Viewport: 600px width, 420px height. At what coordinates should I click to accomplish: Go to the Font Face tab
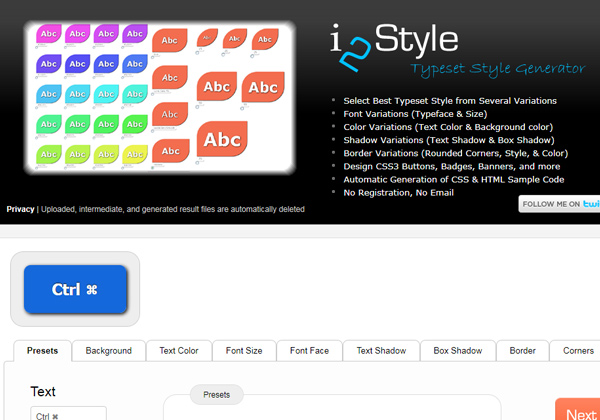point(309,351)
